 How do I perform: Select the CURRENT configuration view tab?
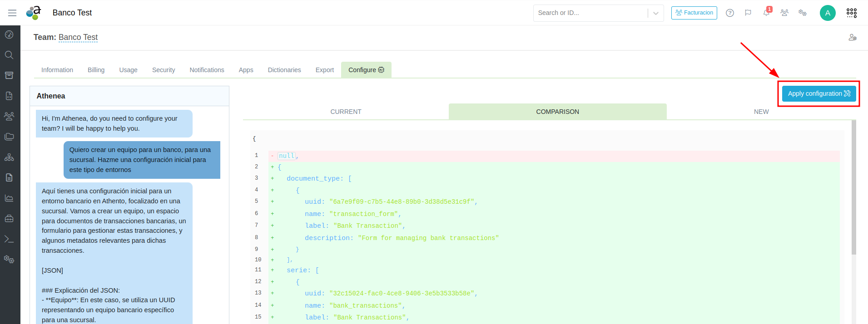tap(346, 112)
